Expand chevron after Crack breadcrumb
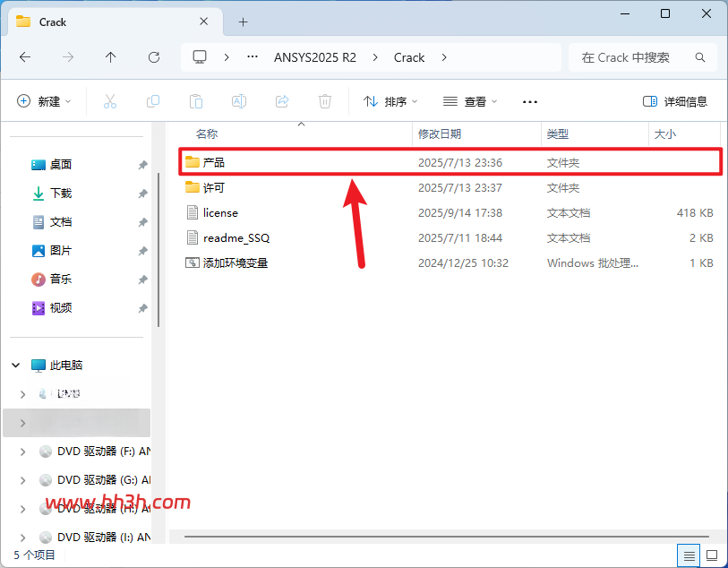Screen dimensions: 728x568 point(444,57)
